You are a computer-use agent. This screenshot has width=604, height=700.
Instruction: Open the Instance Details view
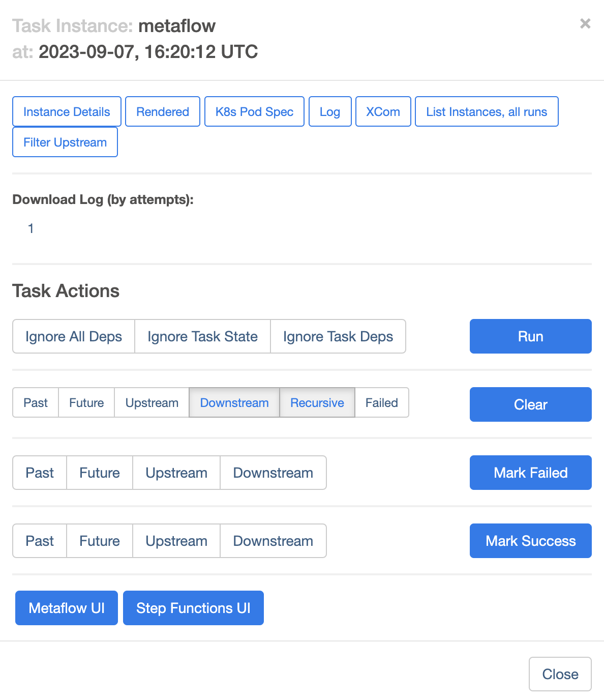(x=67, y=111)
